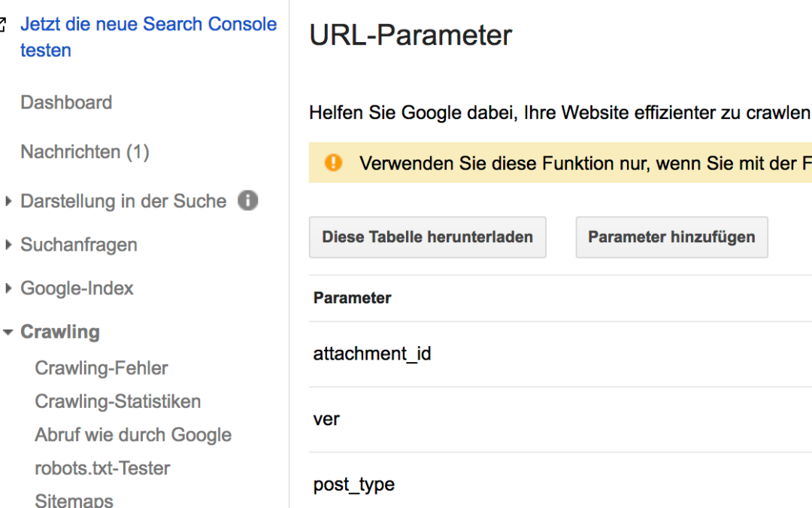This screenshot has height=508, width=812.
Task: Expand the Google-Index section arrow
Action: click(x=8, y=288)
